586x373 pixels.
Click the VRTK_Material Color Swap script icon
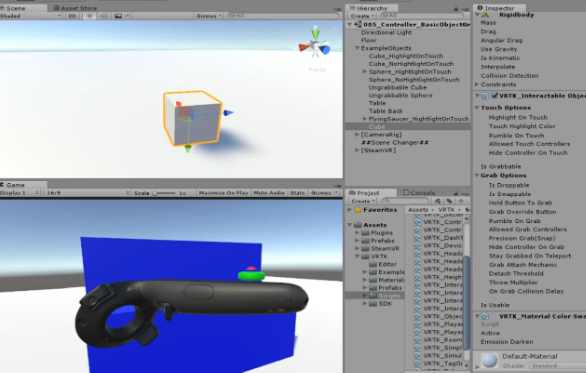click(485, 316)
